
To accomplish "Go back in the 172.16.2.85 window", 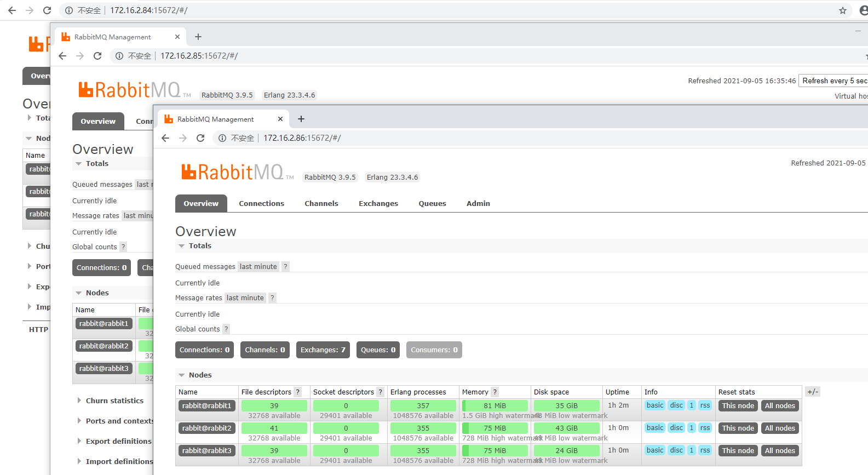I will (x=62, y=56).
